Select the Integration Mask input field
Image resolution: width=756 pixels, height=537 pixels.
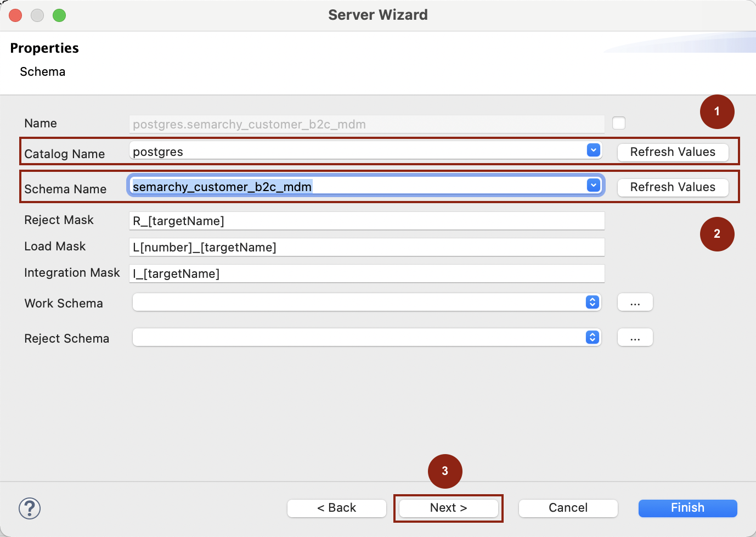click(366, 273)
